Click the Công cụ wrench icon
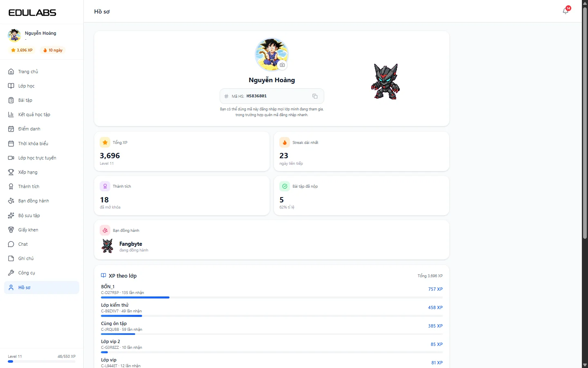This screenshot has height=368, width=588. click(11, 273)
